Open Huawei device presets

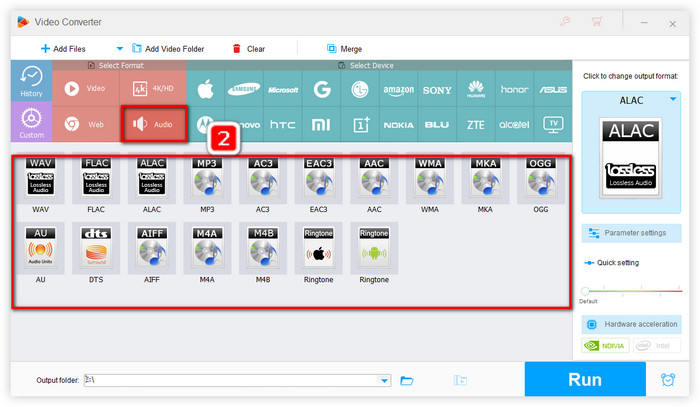[476, 89]
